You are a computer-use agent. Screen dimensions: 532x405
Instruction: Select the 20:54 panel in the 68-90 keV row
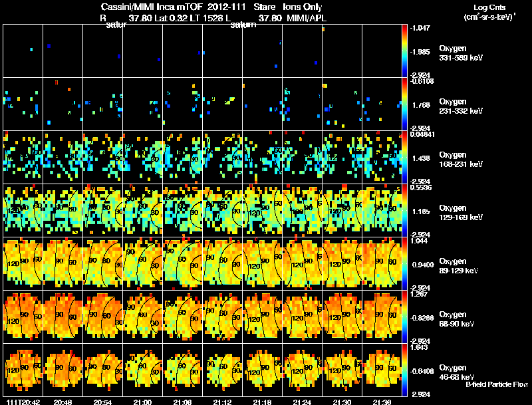(103, 317)
